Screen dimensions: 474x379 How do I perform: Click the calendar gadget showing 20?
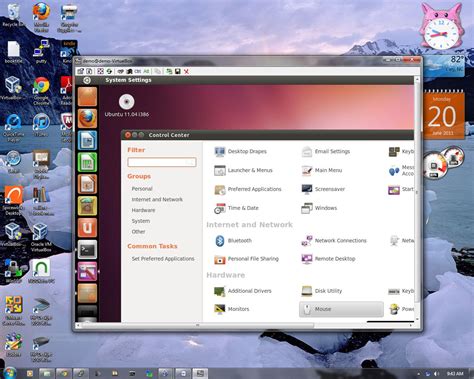(443, 115)
